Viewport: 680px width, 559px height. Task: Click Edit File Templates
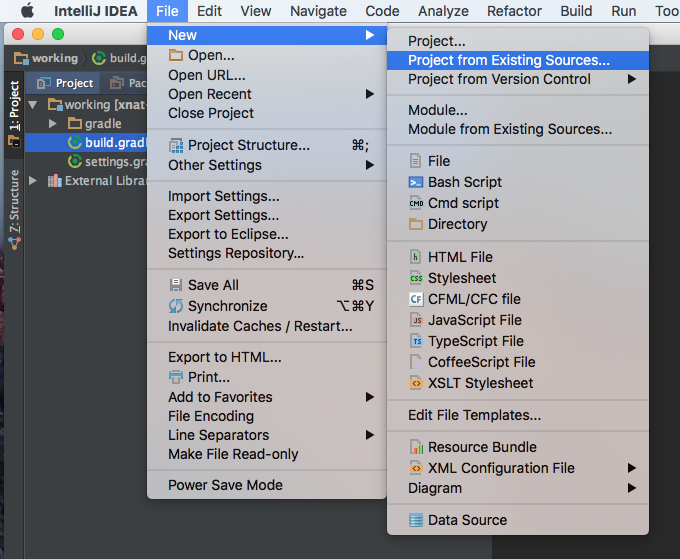tap(474, 415)
